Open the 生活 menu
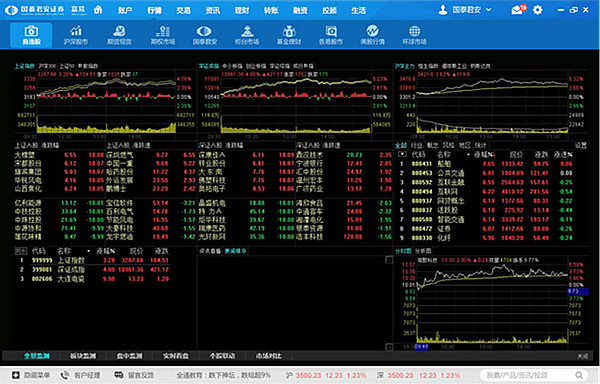Image resolution: width=600 pixels, height=384 pixels. click(359, 10)
